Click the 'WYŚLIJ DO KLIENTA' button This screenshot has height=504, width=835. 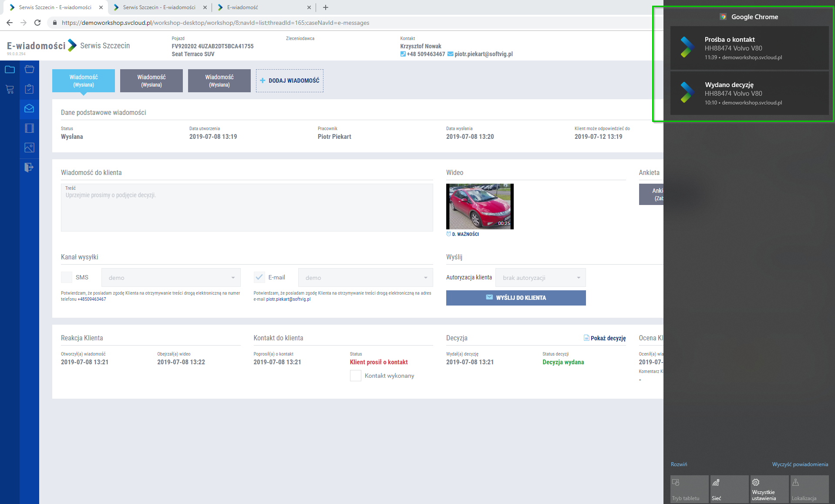click(516, 298)
